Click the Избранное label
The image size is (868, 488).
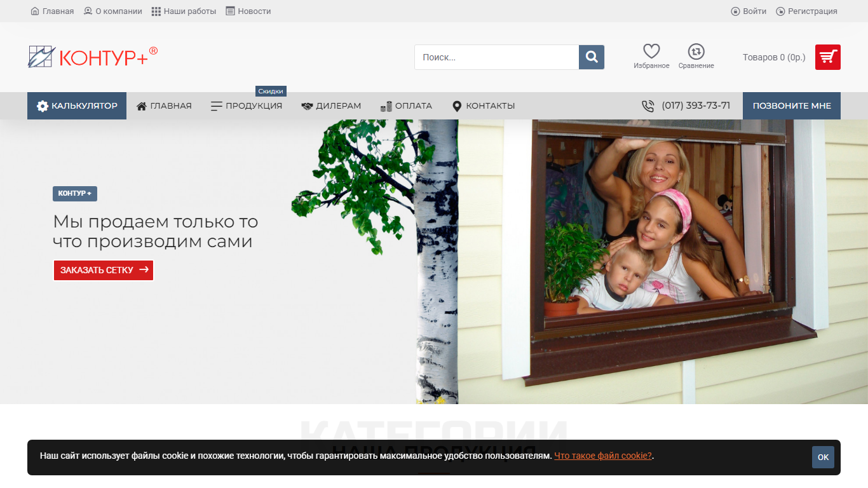click(651, 65)
